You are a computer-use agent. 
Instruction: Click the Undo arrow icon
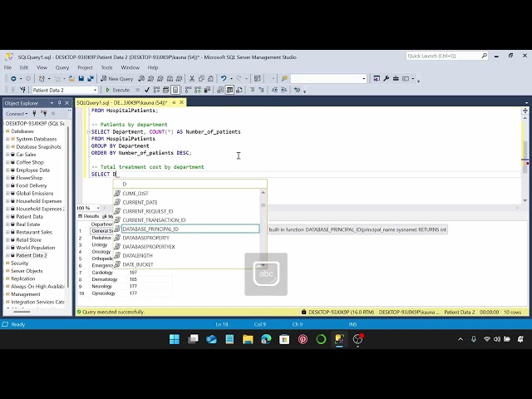point(224,79)
